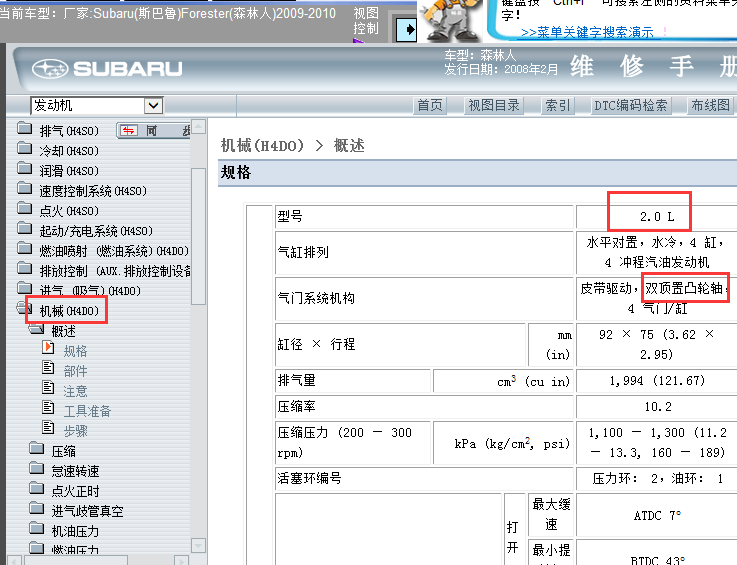Screen dimensions: 737x565
Task: Click the arrow page icon beside 规格
Action: coord(48,347)
